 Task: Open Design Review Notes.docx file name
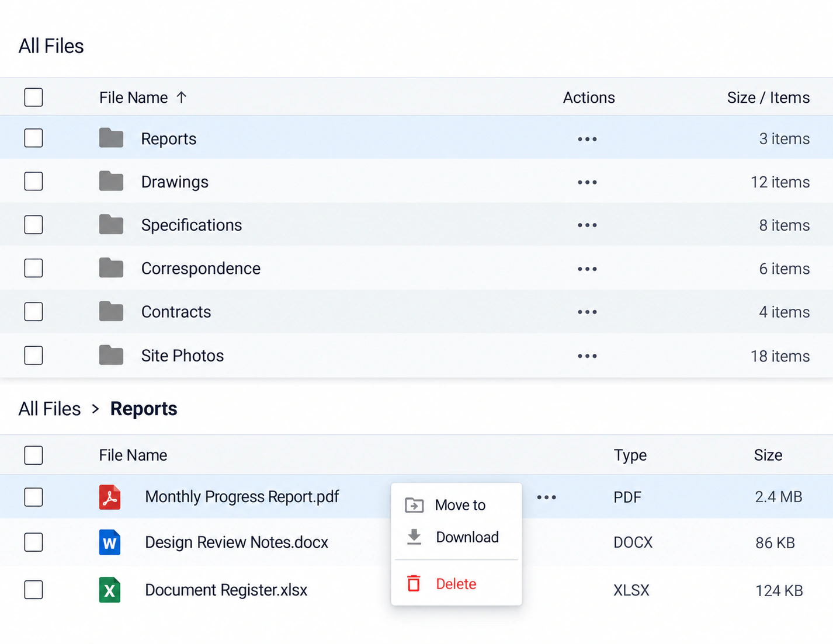pos(237,542)
